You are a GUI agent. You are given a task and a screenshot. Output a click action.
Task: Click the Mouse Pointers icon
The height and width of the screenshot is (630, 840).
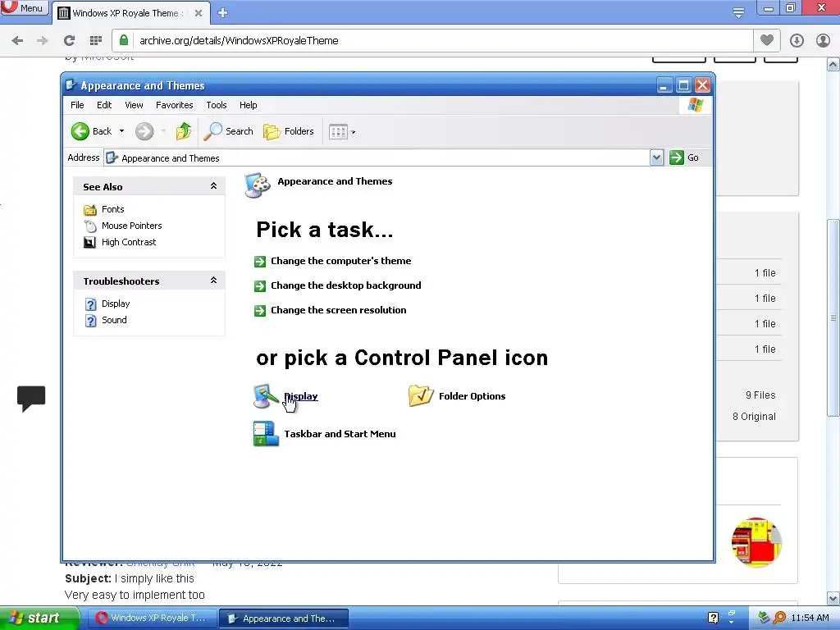[90, 226]
